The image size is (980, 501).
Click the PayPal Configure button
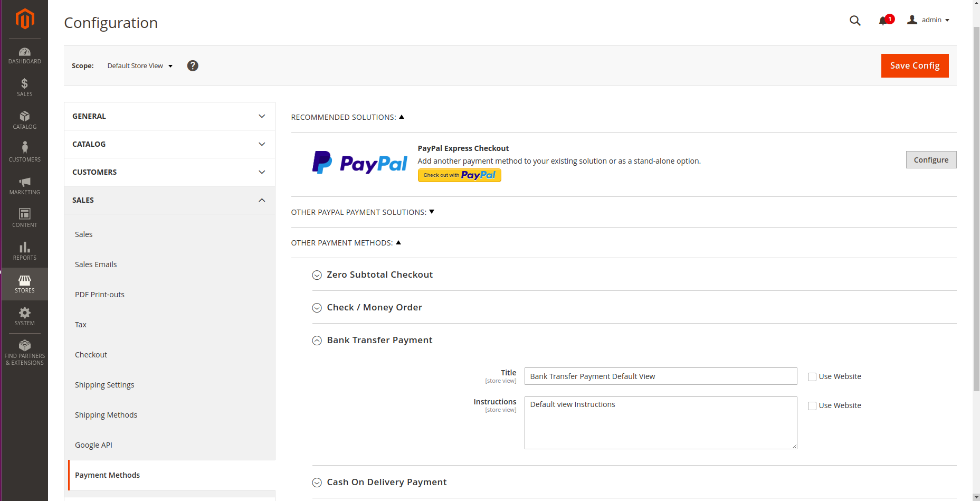tap(931, 160)
